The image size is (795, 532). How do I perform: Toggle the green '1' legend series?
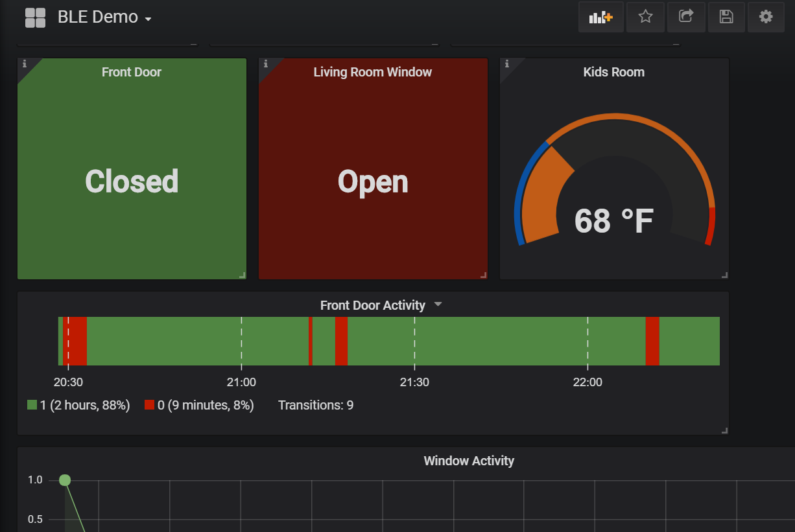(78, 405)
